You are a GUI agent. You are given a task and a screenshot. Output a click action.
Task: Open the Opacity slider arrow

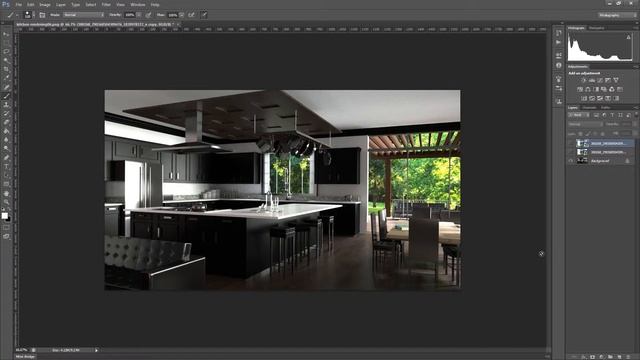pyautogui.click(x=139, y=15)
